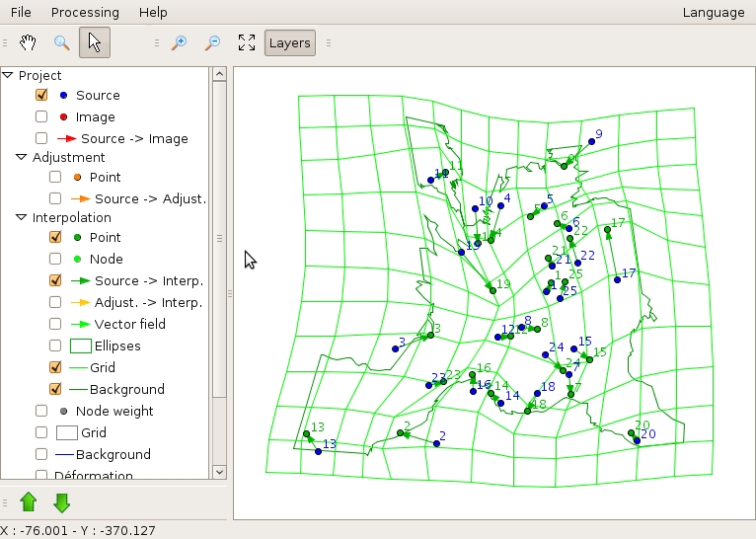Image resolution: width=756 pixels, height=539 pixels.
Task: Click the Vector field arrow icon
Action: (x=81, y=324)
